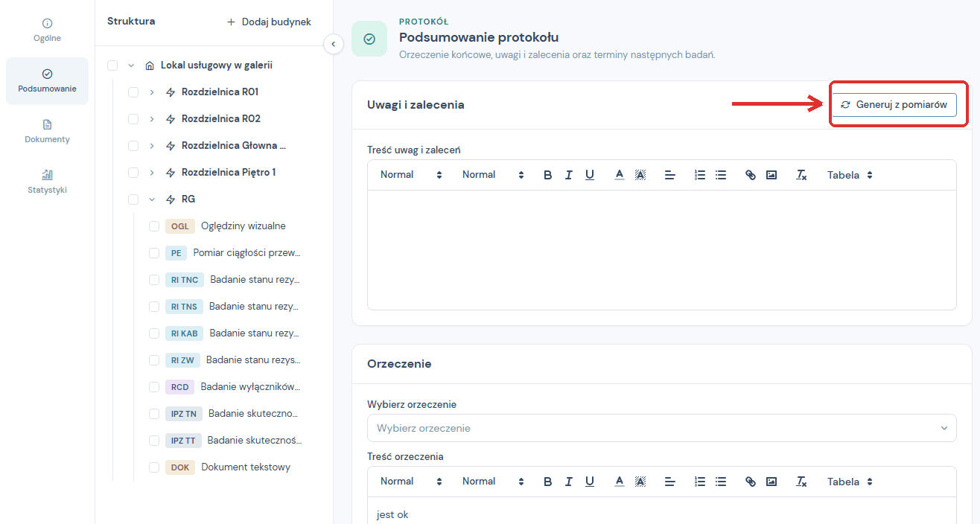
Task: Click into the Treść uwag i zaleceń text area
Action: [661, 250]
